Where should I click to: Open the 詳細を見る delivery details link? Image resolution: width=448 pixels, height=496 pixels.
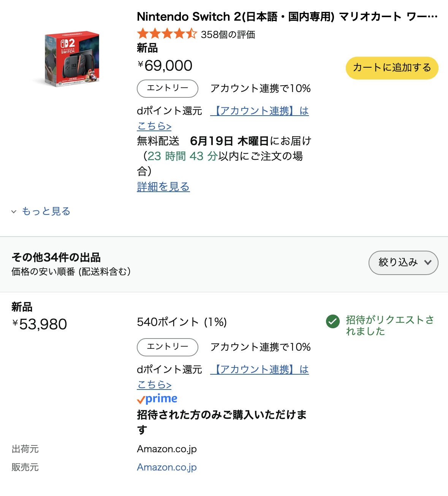coord(163,187)
